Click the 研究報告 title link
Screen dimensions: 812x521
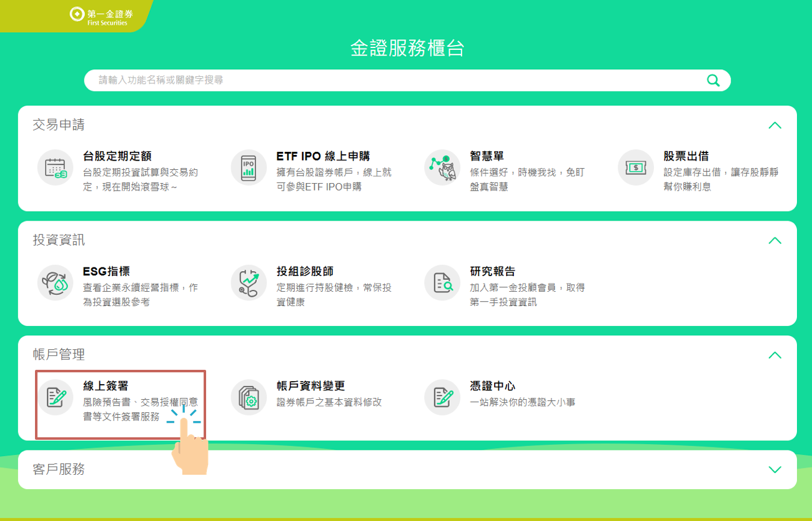point(492,271)
